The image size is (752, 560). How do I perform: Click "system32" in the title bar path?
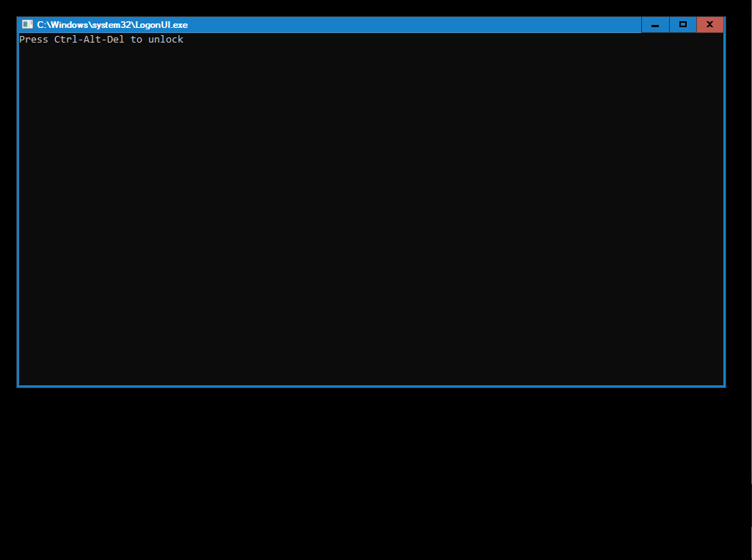coord(112,25)
